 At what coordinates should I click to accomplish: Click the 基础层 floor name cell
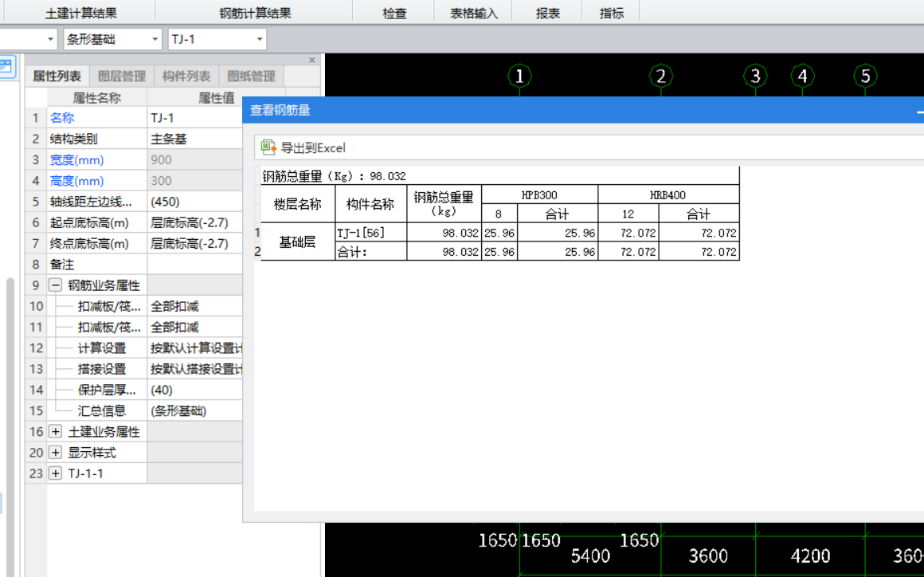[x=298, y=241]
